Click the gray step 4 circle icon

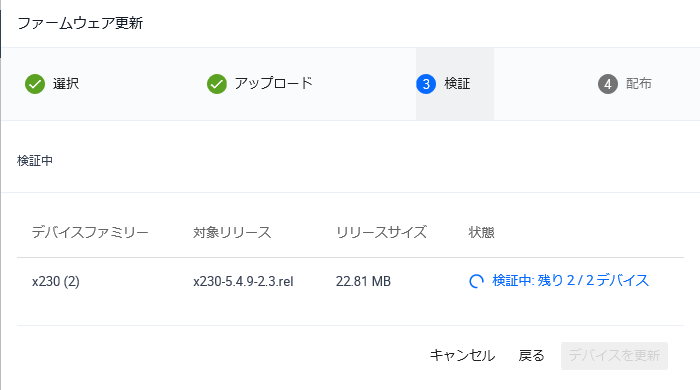coord(608,84)
